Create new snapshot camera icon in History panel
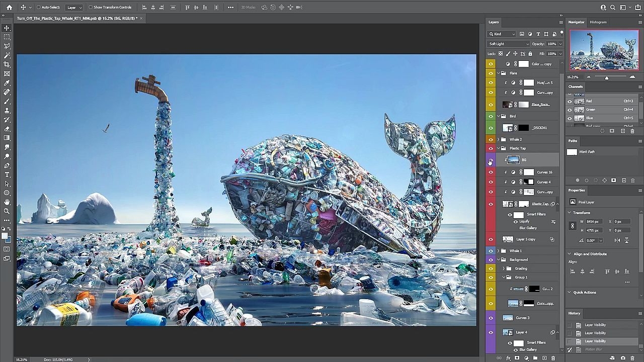 pos(623,358)
